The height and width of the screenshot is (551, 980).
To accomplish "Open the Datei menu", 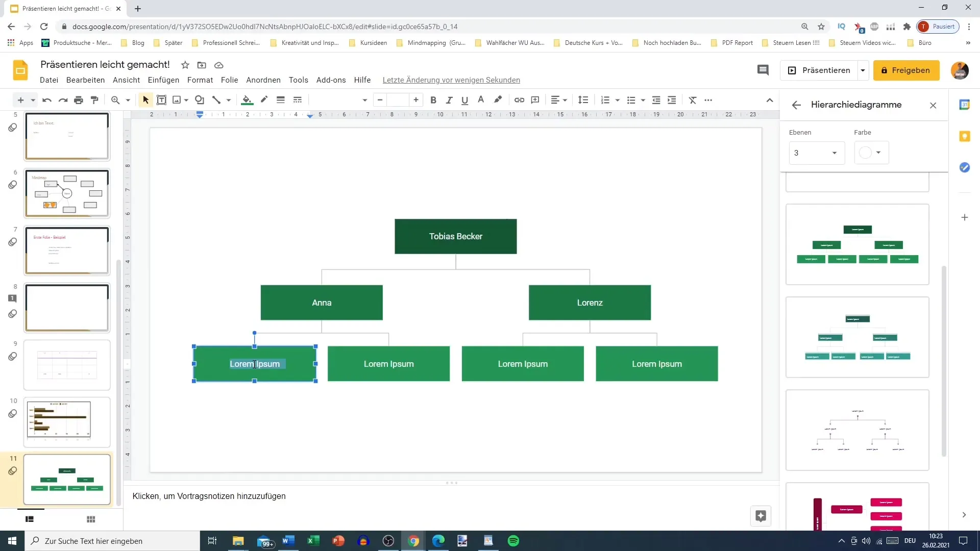I will 49,80.
